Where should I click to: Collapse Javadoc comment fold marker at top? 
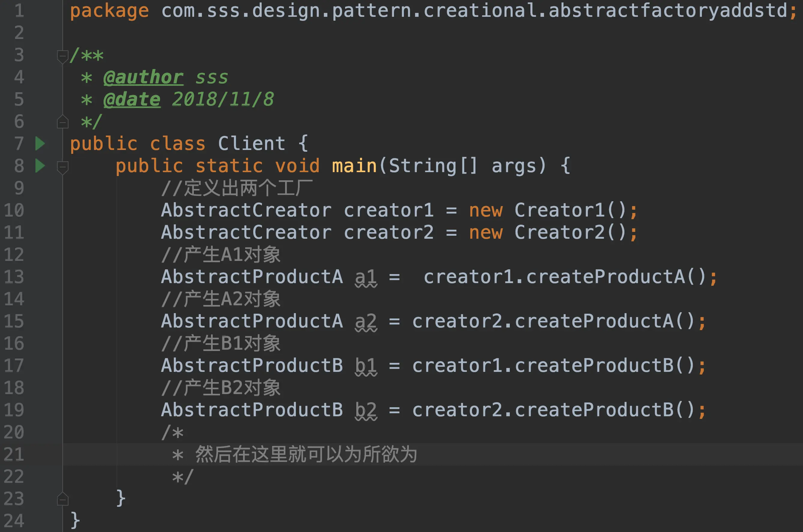(62, 56)
